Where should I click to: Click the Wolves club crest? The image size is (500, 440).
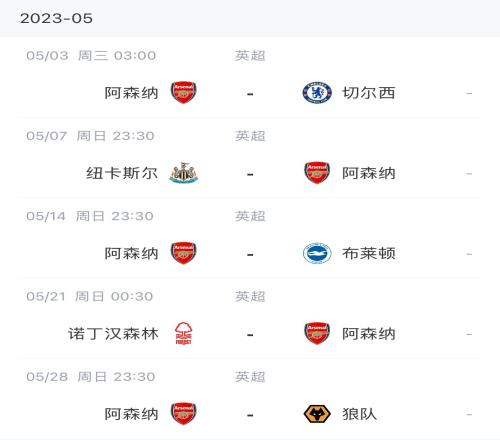[x=317, y=414]
